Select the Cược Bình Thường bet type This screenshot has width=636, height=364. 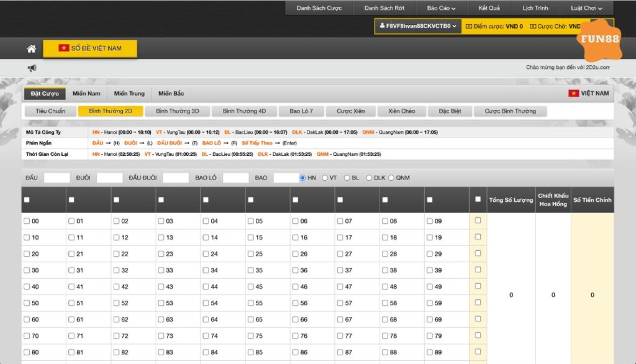[x=511, y=111]
